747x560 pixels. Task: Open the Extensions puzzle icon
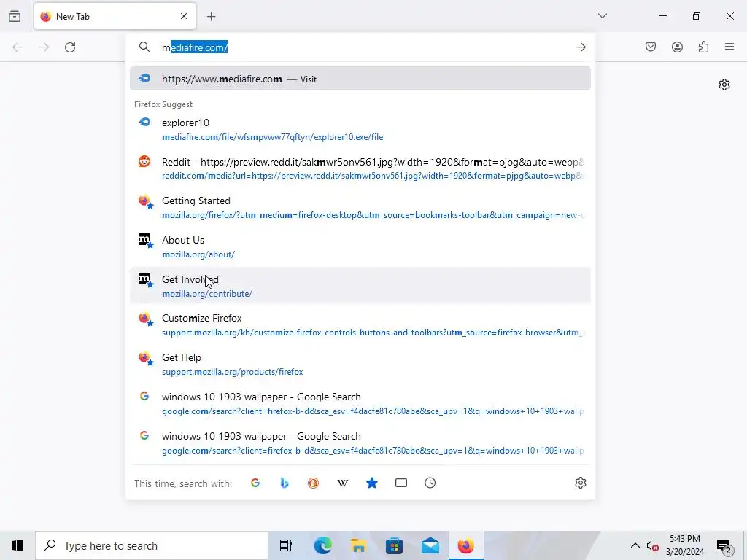[703, 47]
